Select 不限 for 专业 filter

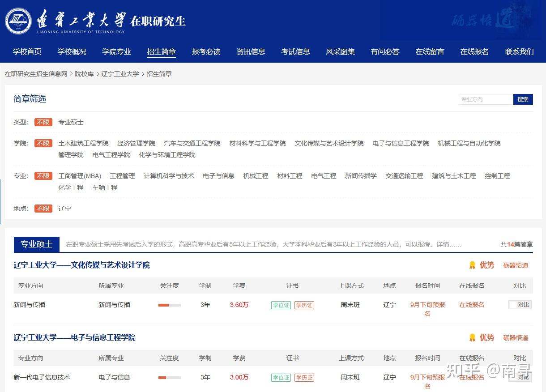(43, 176)
